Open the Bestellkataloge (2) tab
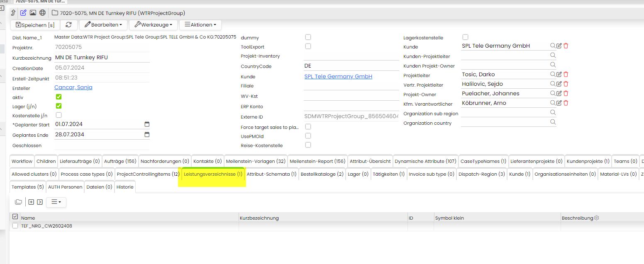644x264 pixels. tap(322, 174)
